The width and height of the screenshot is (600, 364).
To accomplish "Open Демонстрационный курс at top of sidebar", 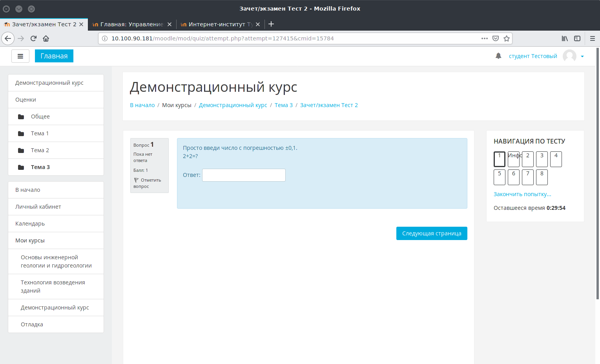I will [x=56, y=83].
